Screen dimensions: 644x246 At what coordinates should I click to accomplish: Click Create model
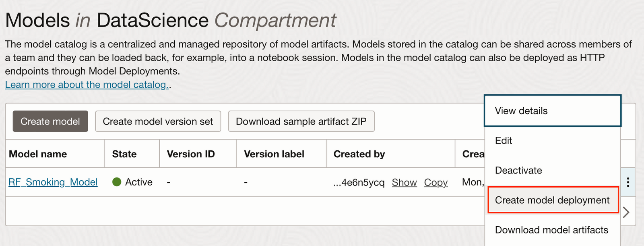(50, 121)
